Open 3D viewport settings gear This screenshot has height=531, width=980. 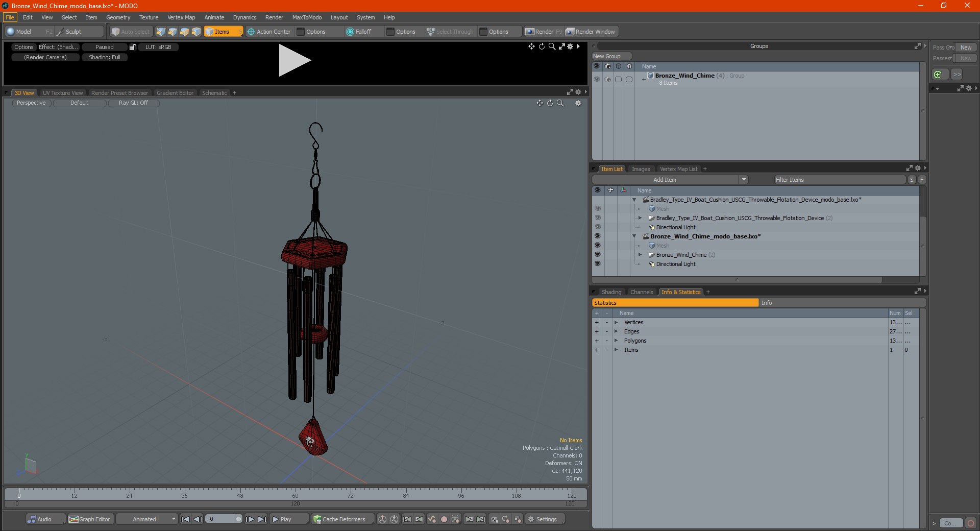click(x=578, y=103)
